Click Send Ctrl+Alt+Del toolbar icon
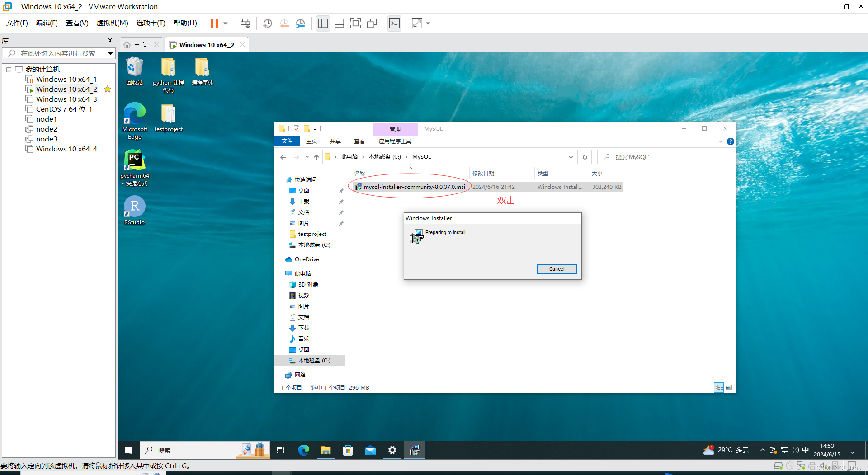Image resolution: width=868 pixels, height=475 pixels. point(245,23)
